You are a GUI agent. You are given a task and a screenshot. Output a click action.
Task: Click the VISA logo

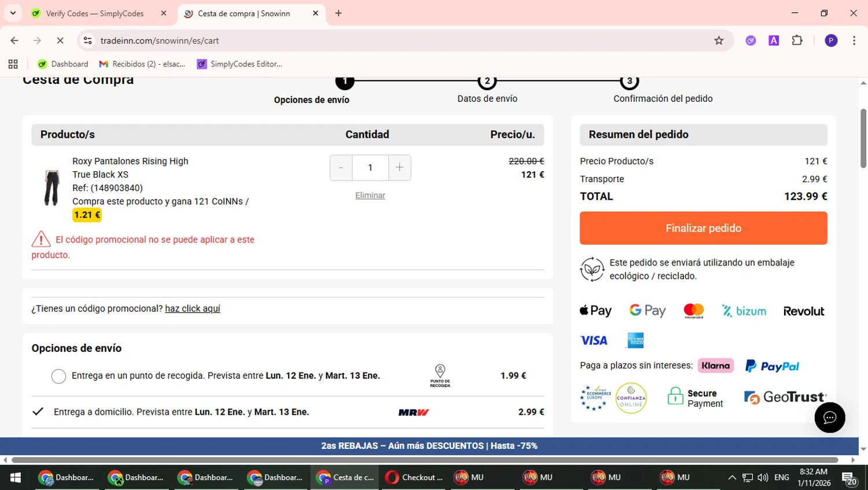[594, 341]
